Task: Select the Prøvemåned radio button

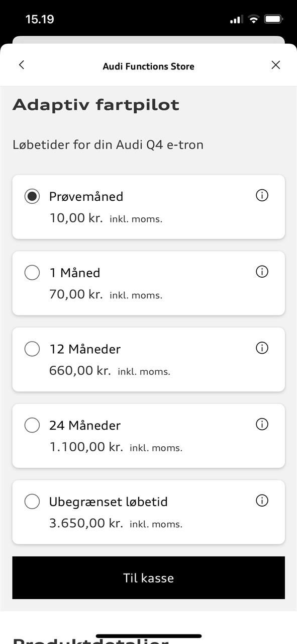Action: (x=32, y=196)
